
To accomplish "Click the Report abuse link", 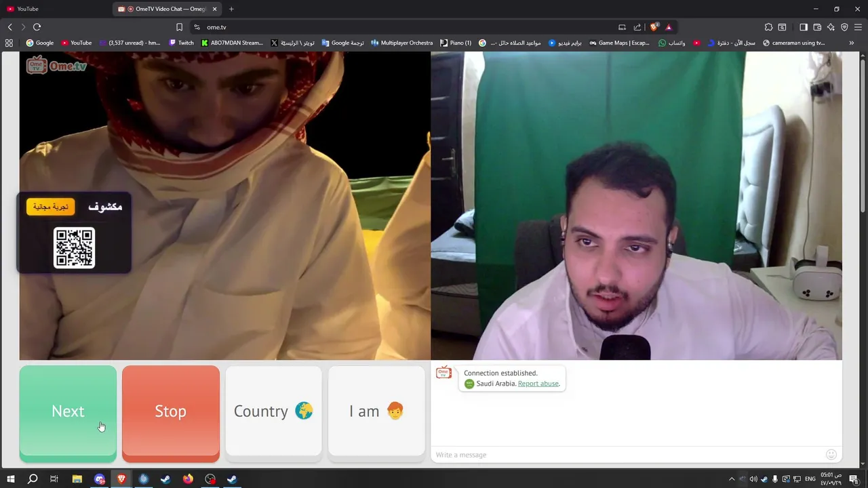I will [538, 384].
